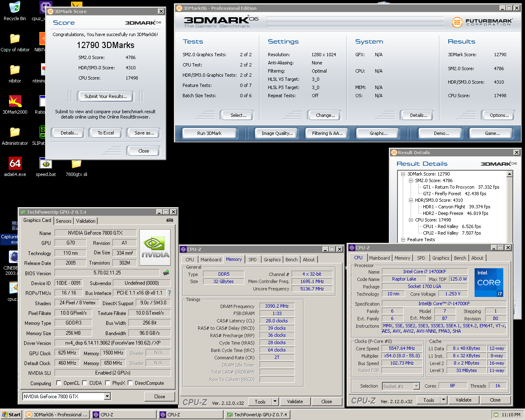Open Tools dropdown arrow in CPU-Z processor window

tap(443, 400)
